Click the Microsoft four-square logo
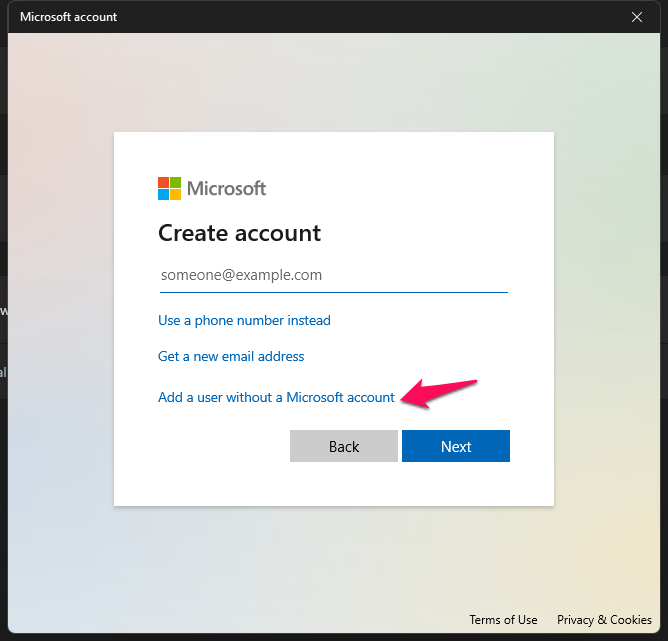 tap(170, 189)
